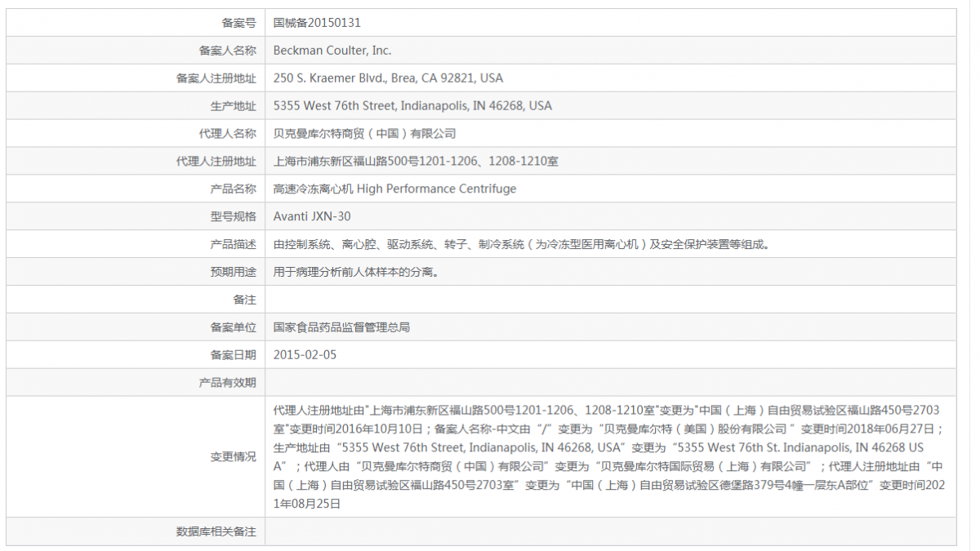Click the 产品有效期 label
Image resolution: width=980 pixels, height=551 pixels.
pyautogui.click(x=227, y=383)
